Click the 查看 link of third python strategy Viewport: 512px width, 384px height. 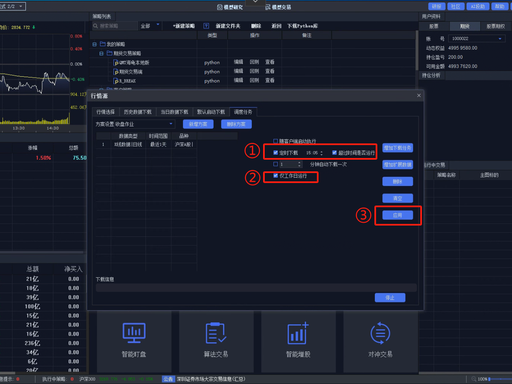[x=270, y=80]
